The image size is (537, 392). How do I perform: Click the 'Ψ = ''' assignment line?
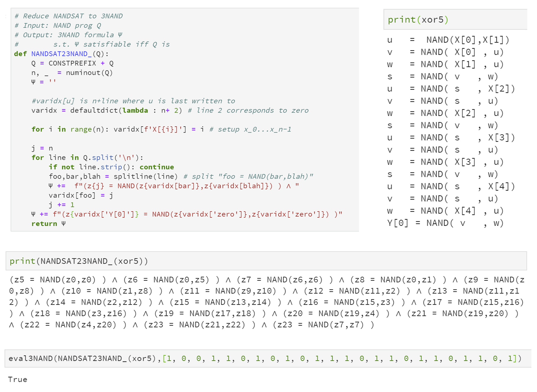43,82
